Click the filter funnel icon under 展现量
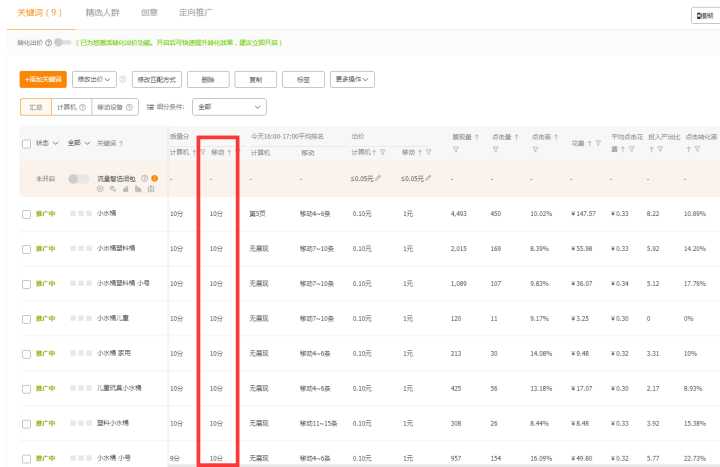720x467 pixels. pos(455,151)
